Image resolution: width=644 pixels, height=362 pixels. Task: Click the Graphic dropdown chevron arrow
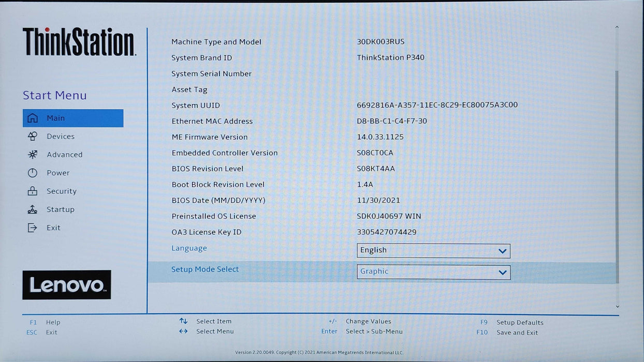click(x=502, y=273)
